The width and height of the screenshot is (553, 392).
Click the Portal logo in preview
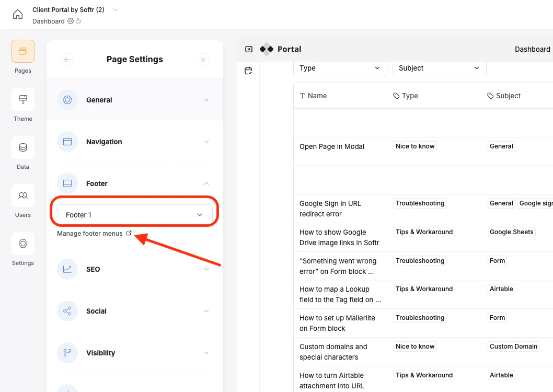coord(280,49)
